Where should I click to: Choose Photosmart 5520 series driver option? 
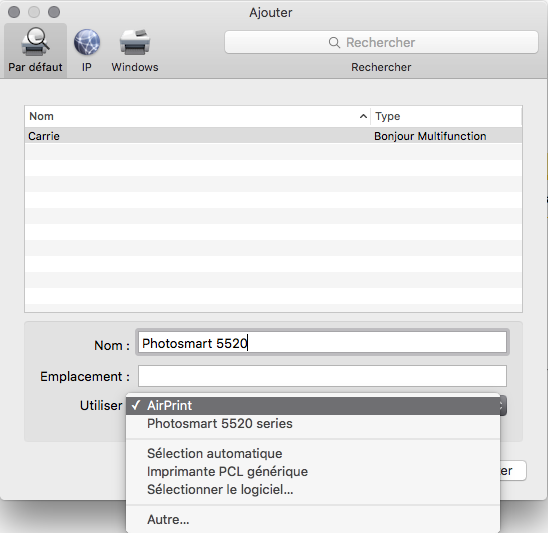(313, 424)
